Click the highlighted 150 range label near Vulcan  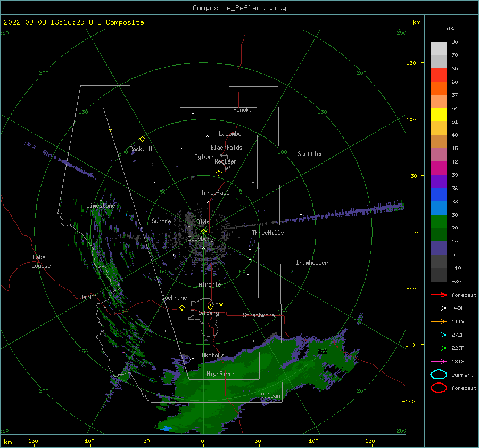[x=323, y=352]
